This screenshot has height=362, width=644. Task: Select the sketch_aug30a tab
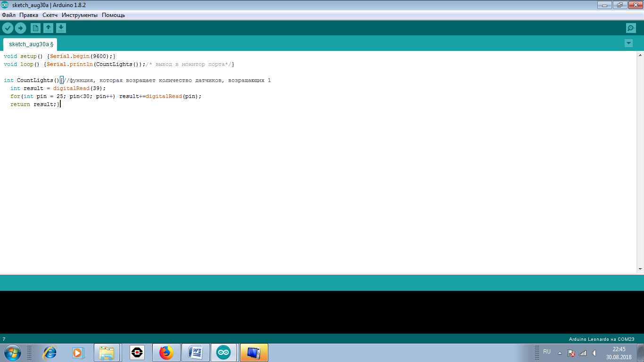pyautogui.click(x=30, y=44)
